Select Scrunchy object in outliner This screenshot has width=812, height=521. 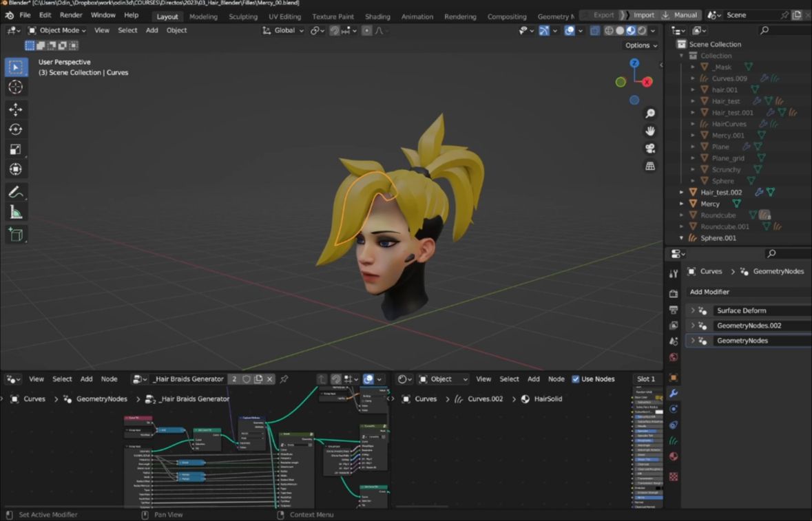coord(726,170)
